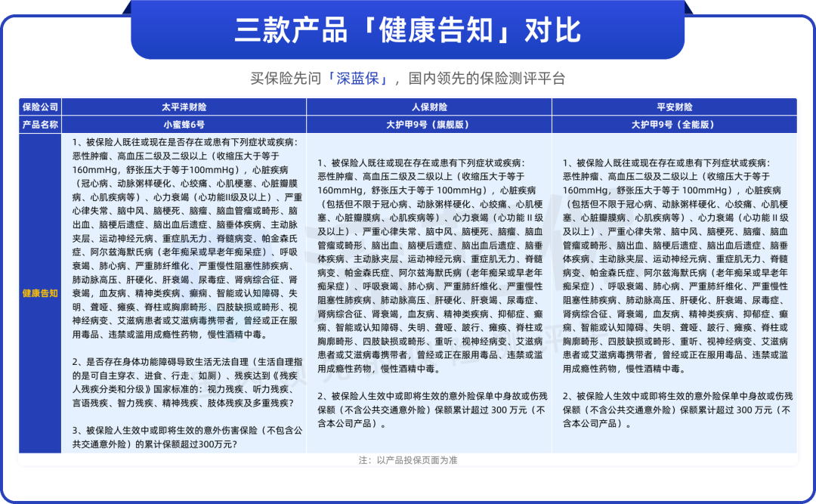Viewport: 816px width, 504px height.
Task: Click 全能版 item 1 disease list paragraph
Action: click(x=675, y=266)
